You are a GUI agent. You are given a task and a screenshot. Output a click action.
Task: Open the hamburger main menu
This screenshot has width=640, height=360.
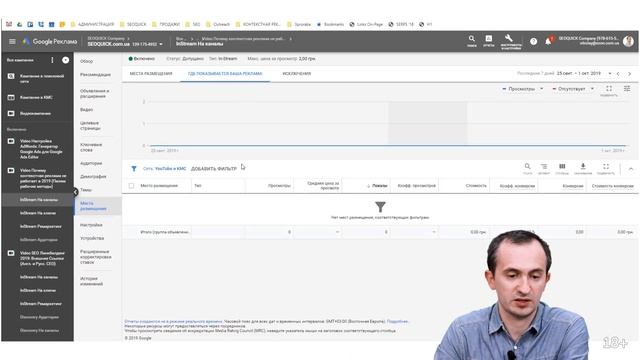tap(12, 41)
